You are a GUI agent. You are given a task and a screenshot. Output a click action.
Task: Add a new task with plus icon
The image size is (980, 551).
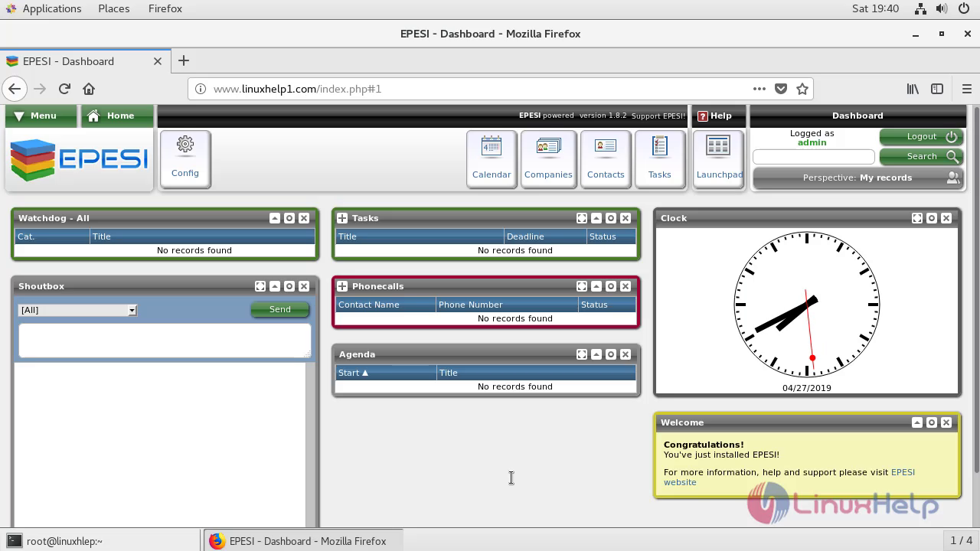tap(342, 218)
